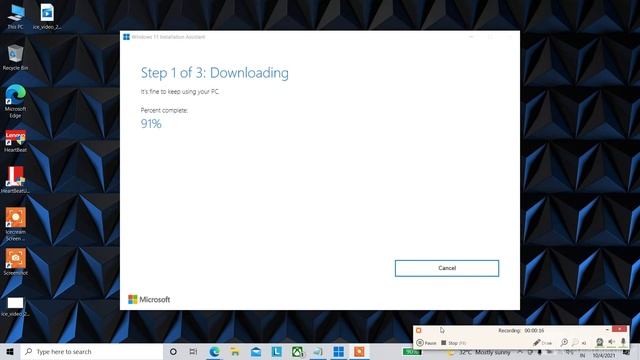The height and width of the screenshot is (360, 640).
Task: Select the ice_video file icon below Screenshot
Action: click(16, 307)
